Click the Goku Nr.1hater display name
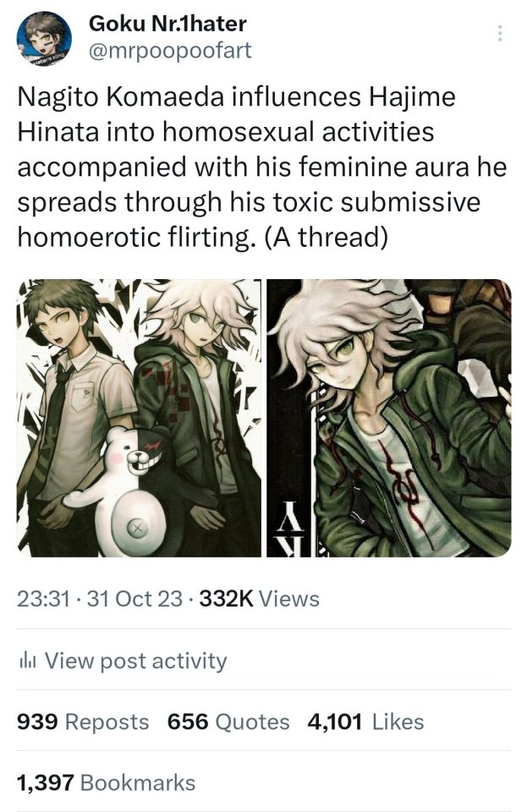The image size is (527, 812). pyautogui.click(x=167, y=24)
